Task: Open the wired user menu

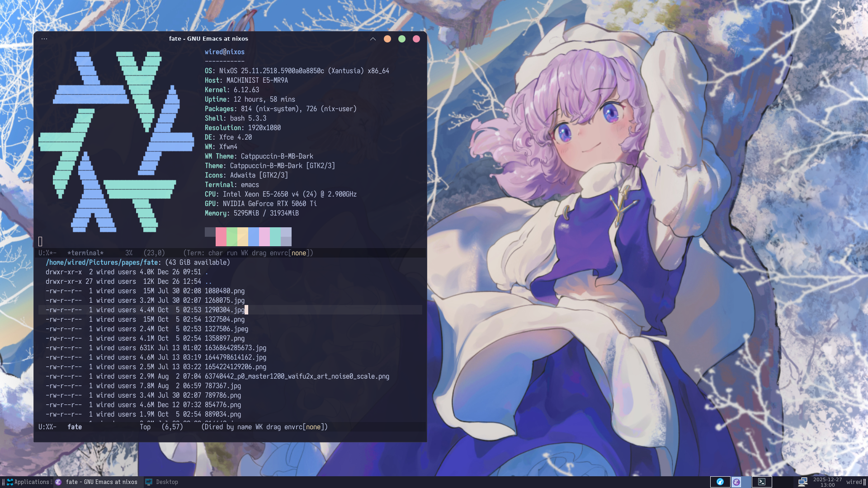Action: click(854, 482)
